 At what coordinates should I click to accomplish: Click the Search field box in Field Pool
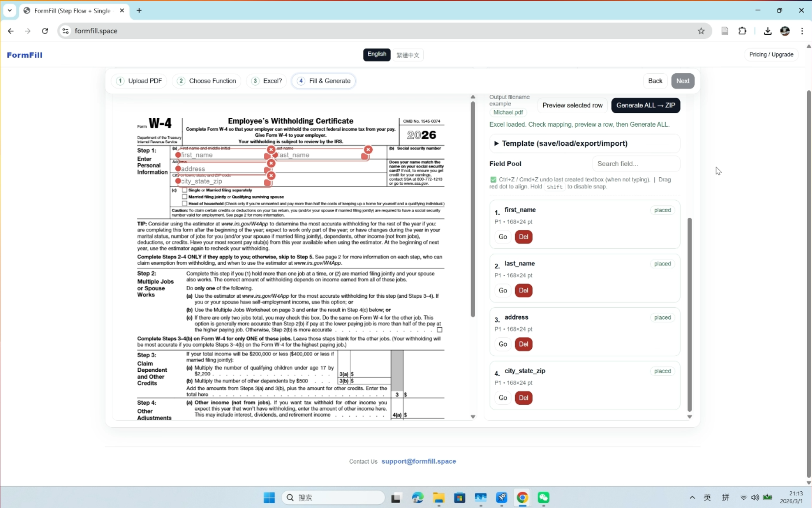[636, 164]
